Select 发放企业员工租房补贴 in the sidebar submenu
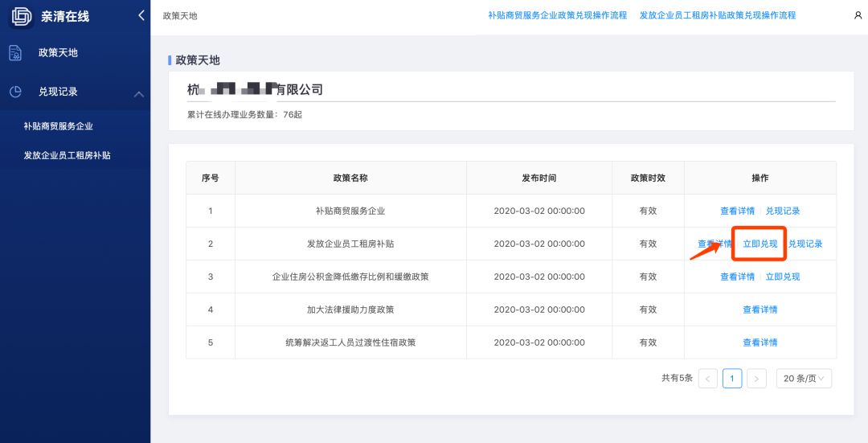This screenshot has height=443, width=868. (x=67, y=156)
